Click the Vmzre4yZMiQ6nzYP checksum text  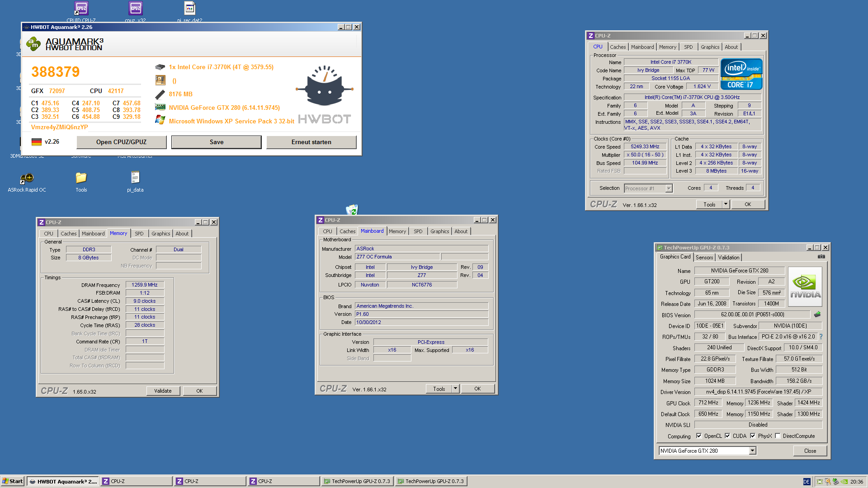tap(59, 127)
